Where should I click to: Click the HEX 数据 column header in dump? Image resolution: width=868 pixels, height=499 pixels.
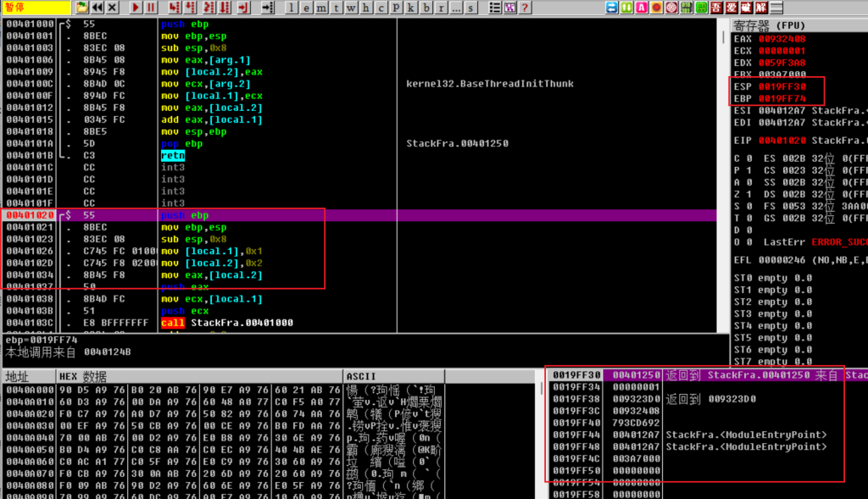point(83,376)
